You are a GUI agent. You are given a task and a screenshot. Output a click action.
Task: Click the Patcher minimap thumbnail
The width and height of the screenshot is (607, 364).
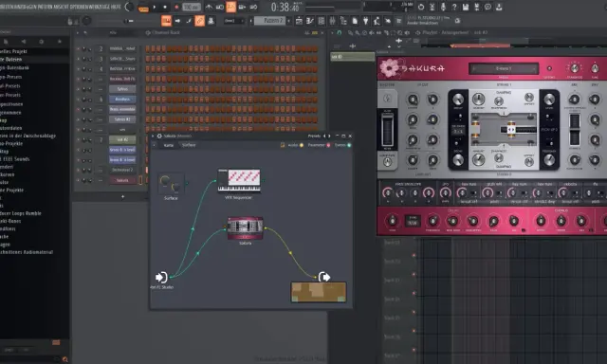pyautogui.click(x=319, y=292)
